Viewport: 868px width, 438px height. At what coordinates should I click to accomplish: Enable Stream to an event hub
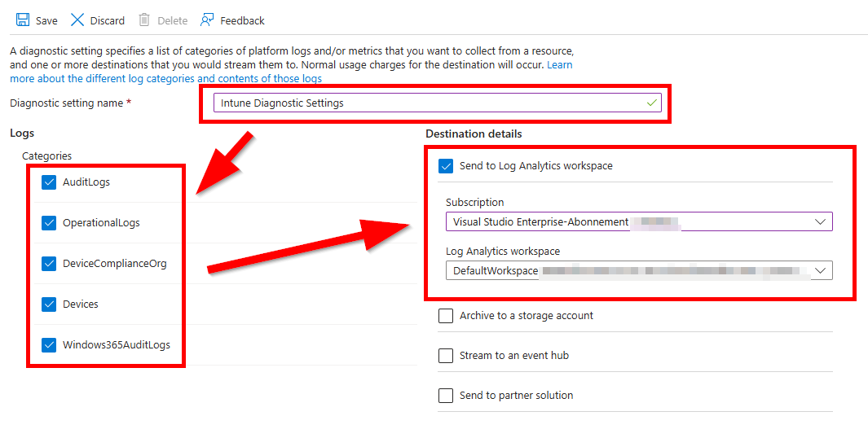pos(446,356)
